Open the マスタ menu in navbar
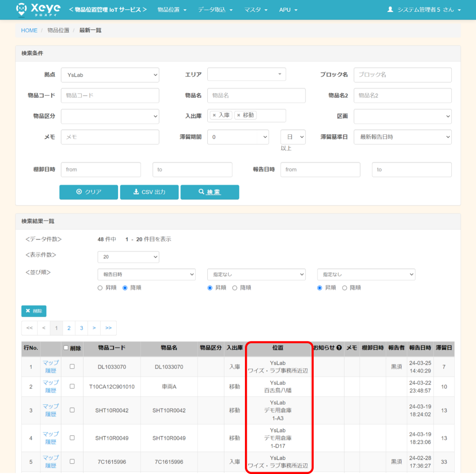Image resolution: width=476 pixels, height=474 pixels. pyautogui.click(x=256, y=10)
